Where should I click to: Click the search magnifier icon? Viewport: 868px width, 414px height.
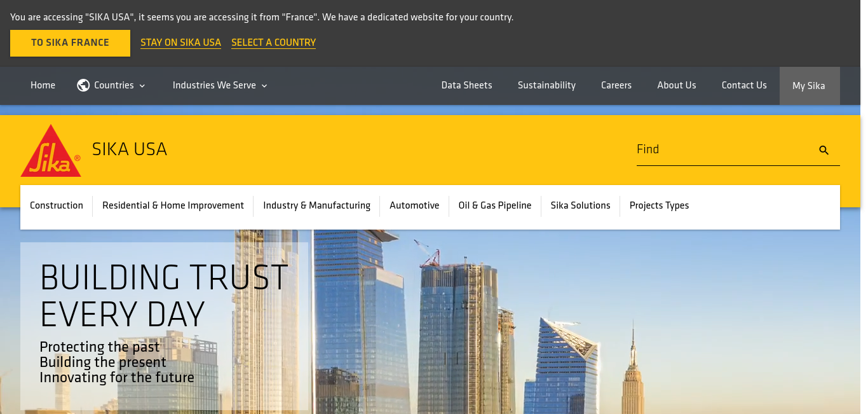pyautogui.click(x=824, y=150)
